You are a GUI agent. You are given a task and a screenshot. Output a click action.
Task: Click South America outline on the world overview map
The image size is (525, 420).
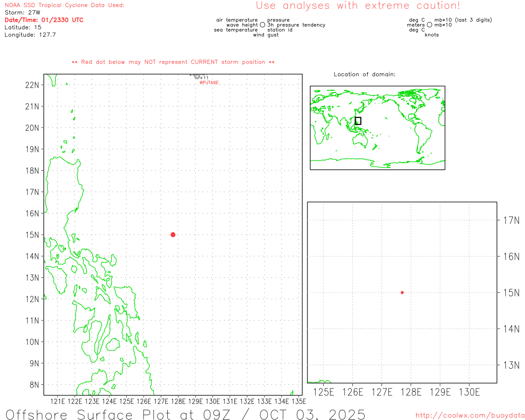coord(422,136)
